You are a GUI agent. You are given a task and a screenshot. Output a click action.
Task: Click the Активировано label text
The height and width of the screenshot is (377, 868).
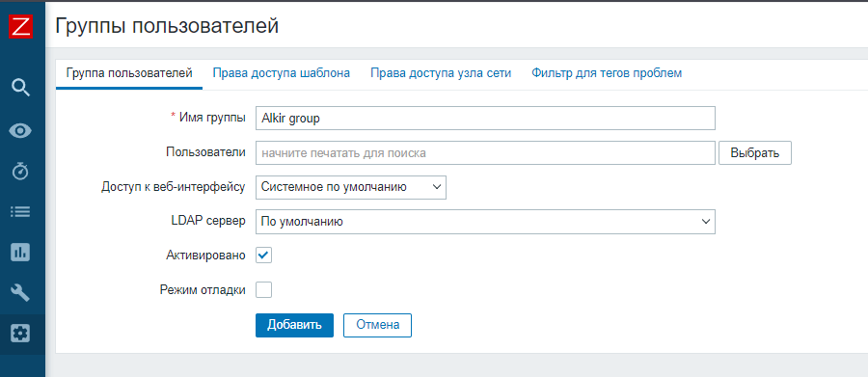point(205,256)
